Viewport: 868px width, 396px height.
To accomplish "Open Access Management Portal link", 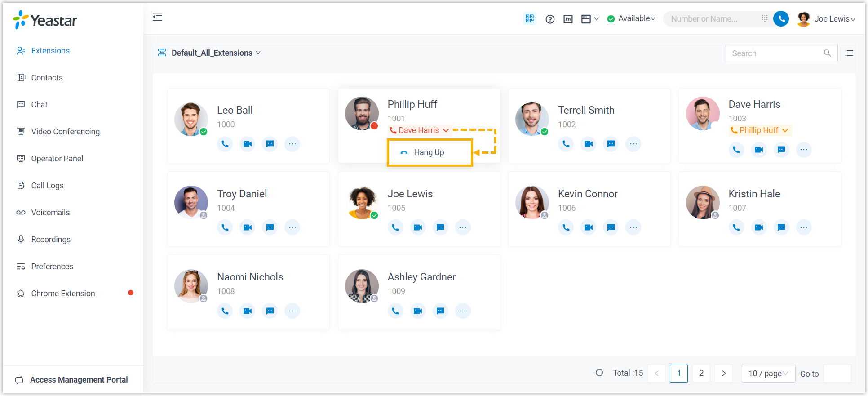I will coord(79,380).
